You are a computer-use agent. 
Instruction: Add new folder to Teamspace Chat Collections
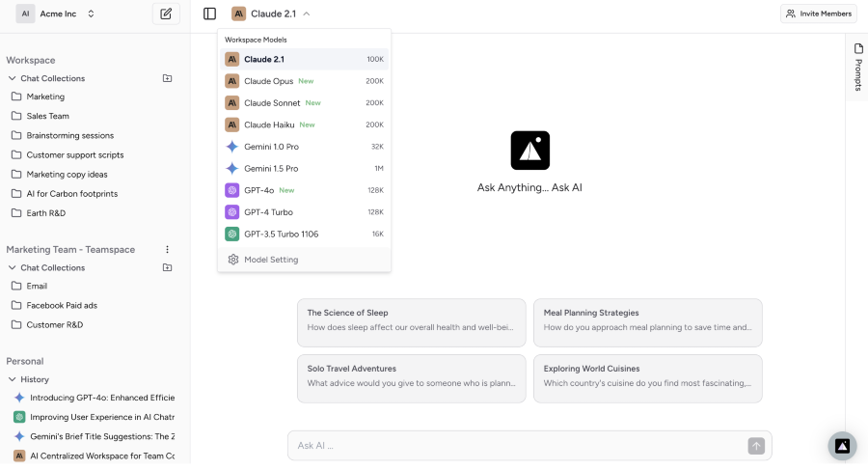(x=167, y=267)
